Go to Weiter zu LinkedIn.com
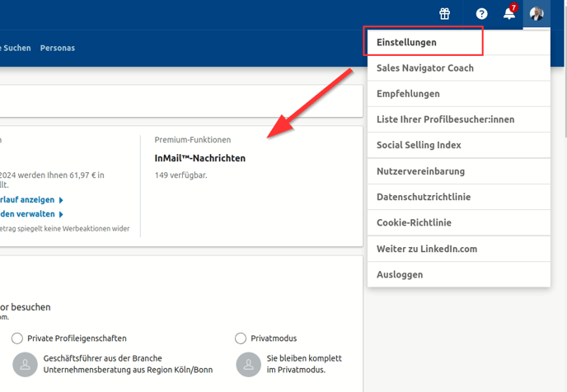 (x=427, y=249)
